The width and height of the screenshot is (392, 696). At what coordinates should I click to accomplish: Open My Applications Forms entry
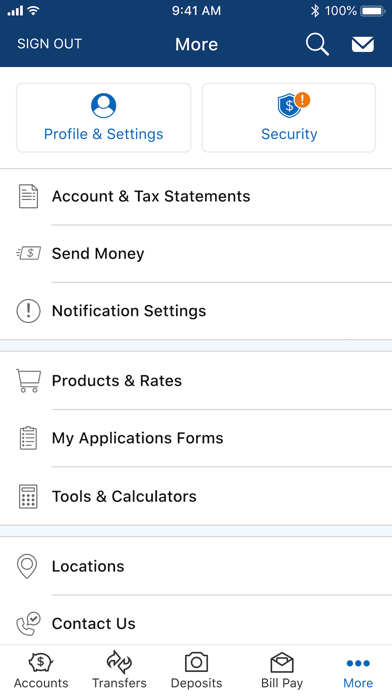tap(196, 438)
